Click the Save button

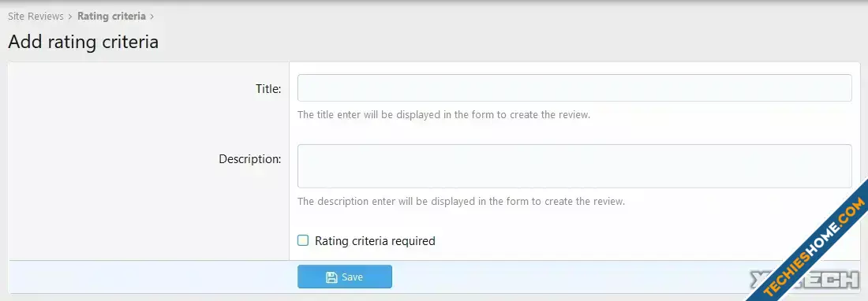point(344,277)
